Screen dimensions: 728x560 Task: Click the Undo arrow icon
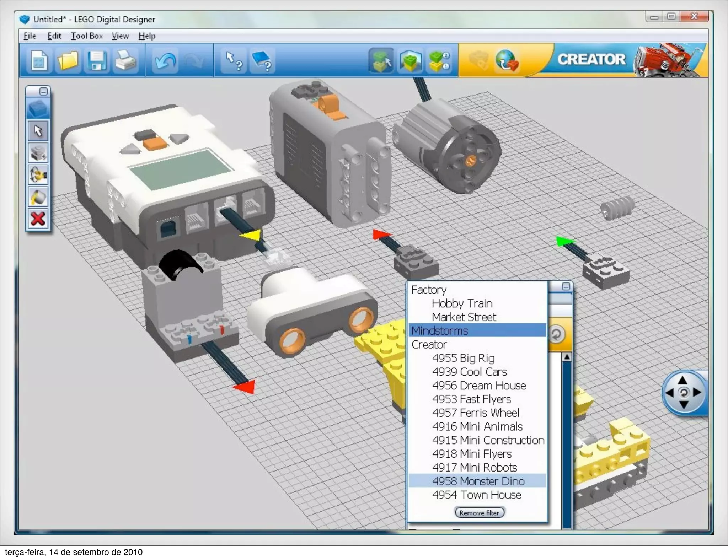point(165,61)
